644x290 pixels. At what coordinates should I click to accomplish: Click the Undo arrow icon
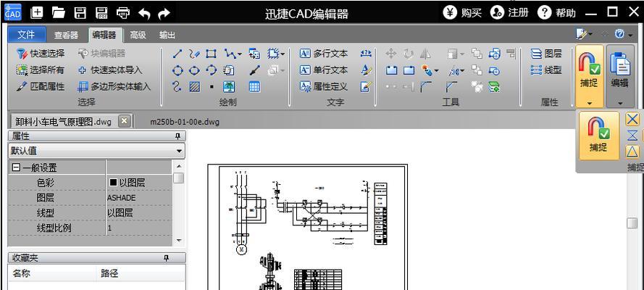coord(144,14)
